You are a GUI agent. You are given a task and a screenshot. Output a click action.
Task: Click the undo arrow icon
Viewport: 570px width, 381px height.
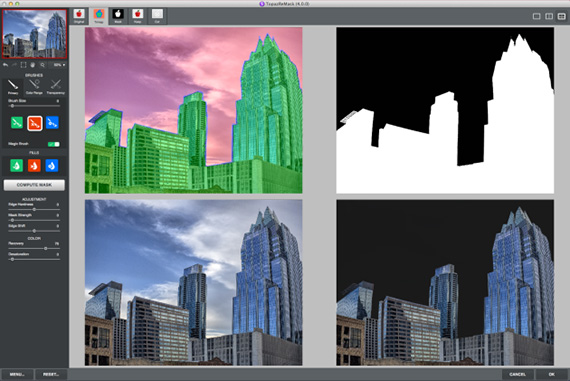coord(5,65)
